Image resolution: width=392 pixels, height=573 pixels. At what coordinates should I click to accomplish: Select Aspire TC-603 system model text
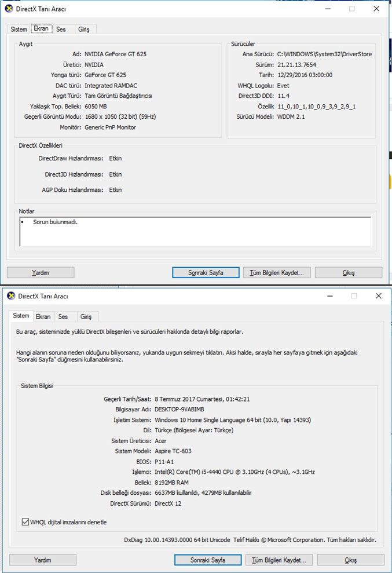click(173, 451)
